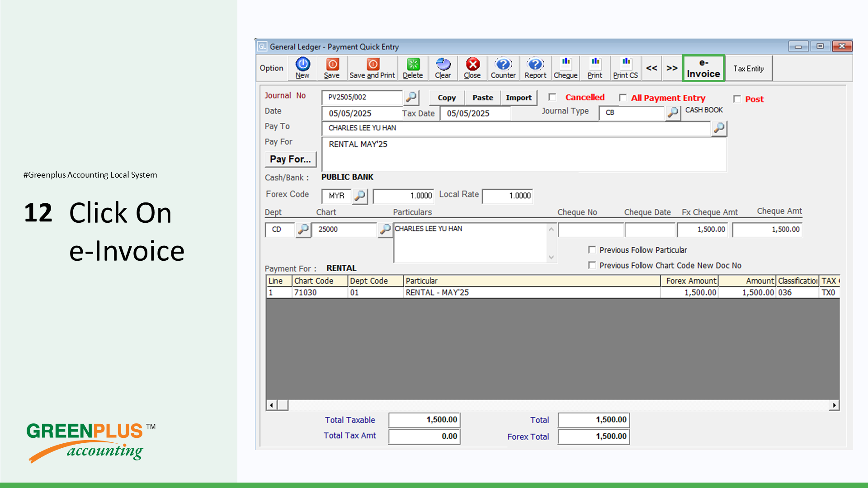Click the Chart field 25000
The image size is (868, 488).
click(x=344, y=230)
